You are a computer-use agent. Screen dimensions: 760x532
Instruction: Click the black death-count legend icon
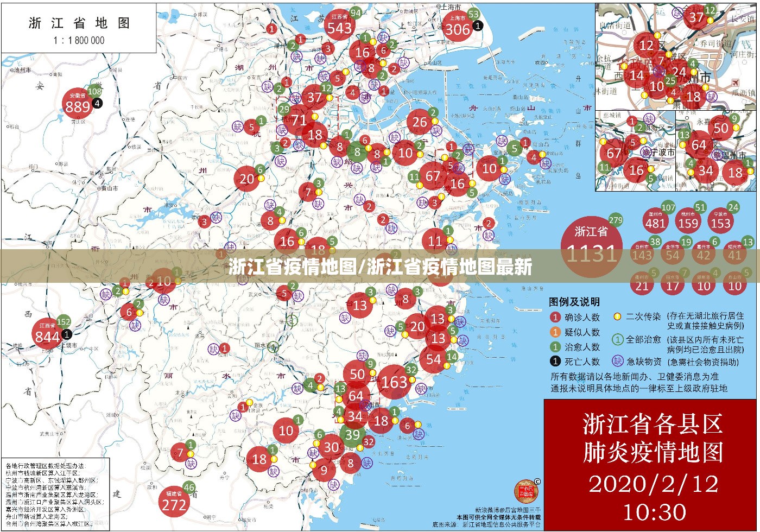pos(555,362)
